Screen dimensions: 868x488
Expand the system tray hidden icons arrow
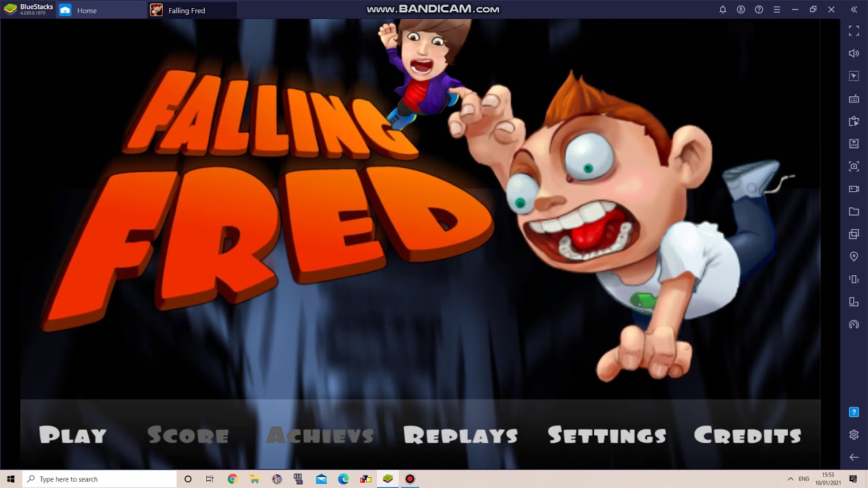pyautogui.click(x=790, y=479)
